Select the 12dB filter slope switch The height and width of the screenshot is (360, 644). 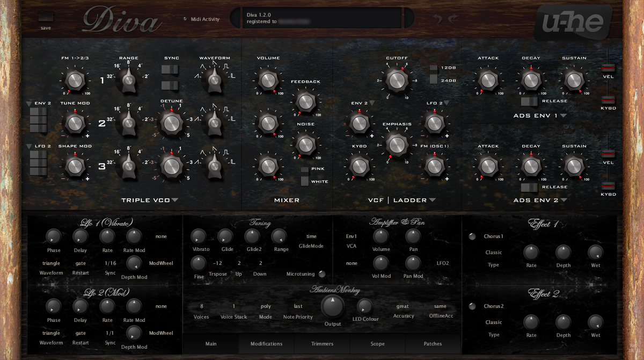click(x=434, y=68)
